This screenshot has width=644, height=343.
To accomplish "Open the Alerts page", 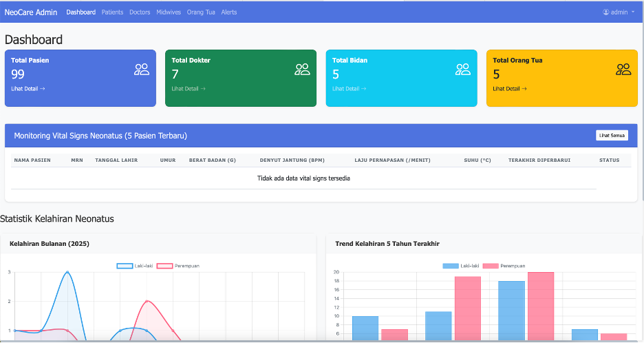I will pos(229,12).
